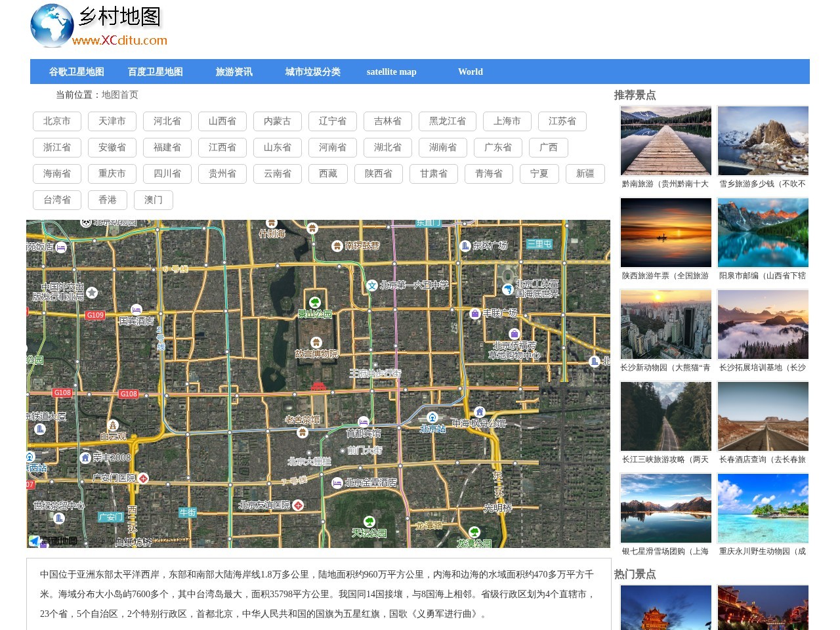
Task: Click the 广安门医院 hospital marker
Action: click(143, 478)
